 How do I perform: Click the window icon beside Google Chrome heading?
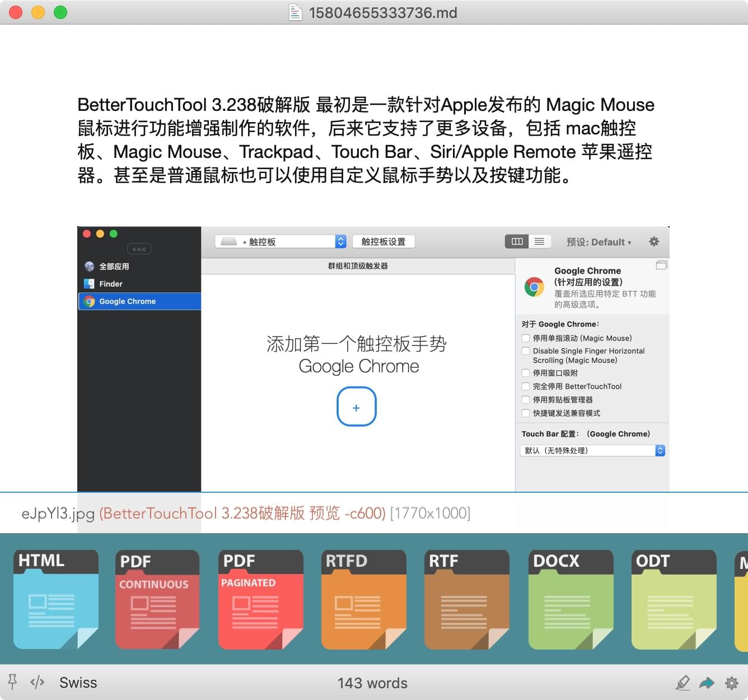click(661, 265)
